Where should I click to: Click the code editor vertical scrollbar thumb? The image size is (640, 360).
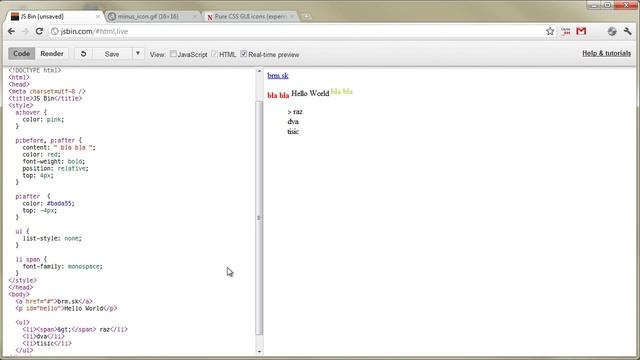point(259,218)
